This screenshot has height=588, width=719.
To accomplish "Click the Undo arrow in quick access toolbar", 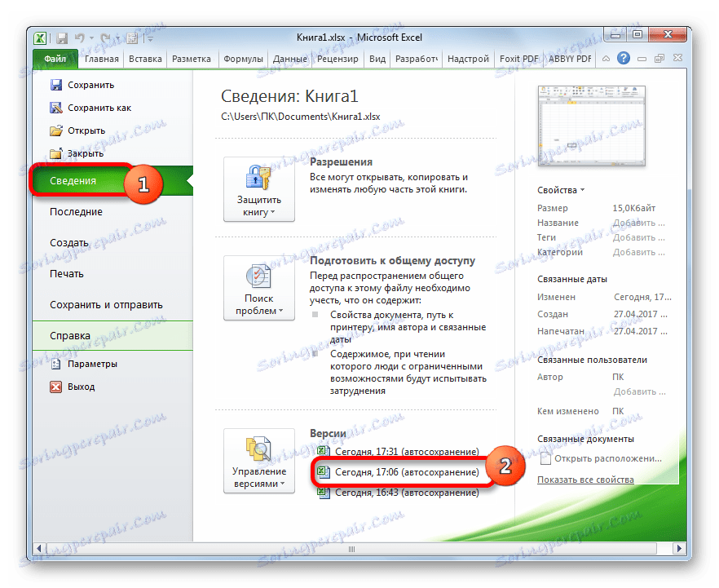I will pos(80,38).
